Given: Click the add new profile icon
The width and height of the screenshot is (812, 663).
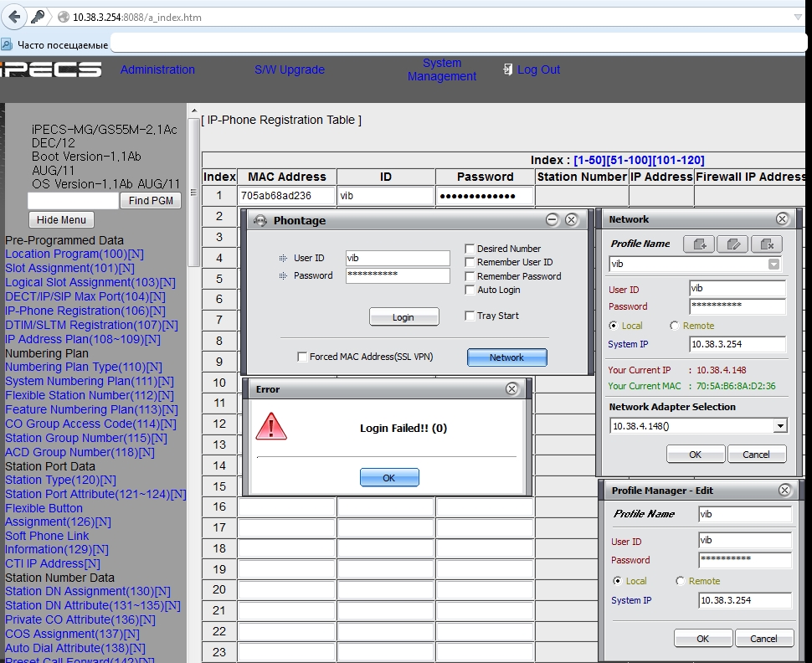Looking at the screenshot, I should [699, 244].
